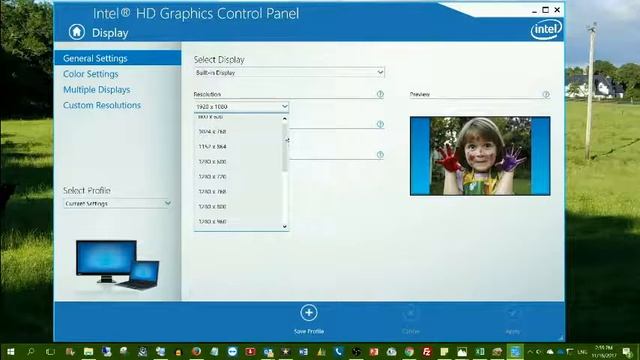Open taskbar Search

[x=31, y=351]
